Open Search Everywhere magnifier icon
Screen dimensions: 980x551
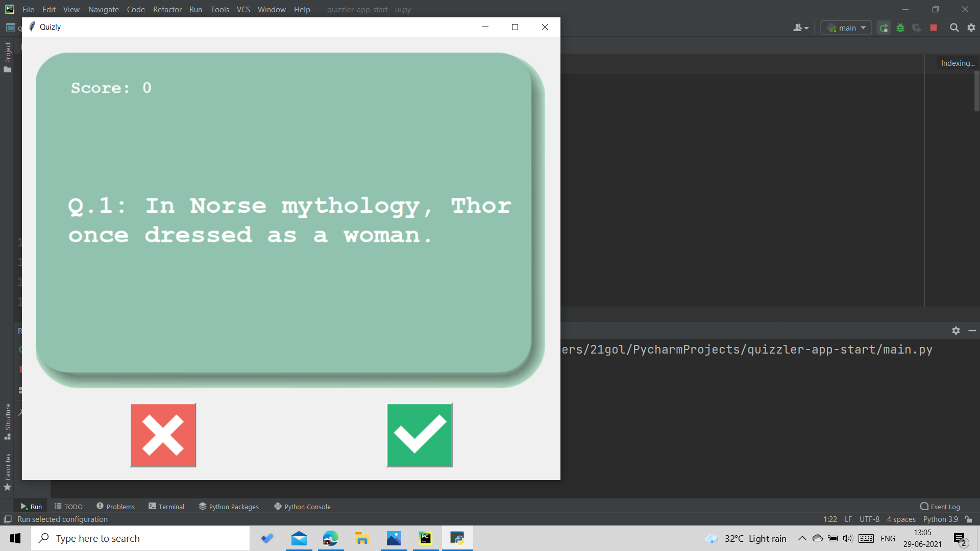coord(954,28)
